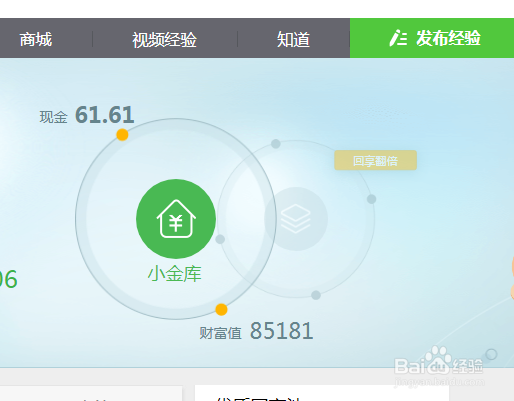Open the 知道 navigation item
This screenshot has height=401, width=514.
pos(293,40)
